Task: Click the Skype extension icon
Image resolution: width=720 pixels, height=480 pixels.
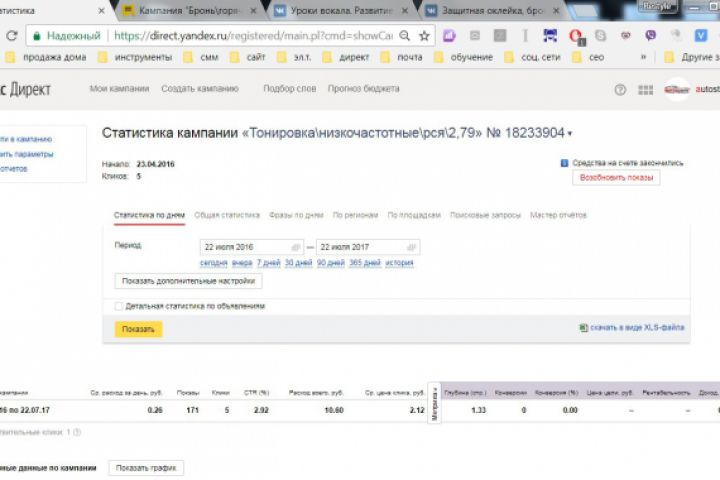Action: [600, 35]
